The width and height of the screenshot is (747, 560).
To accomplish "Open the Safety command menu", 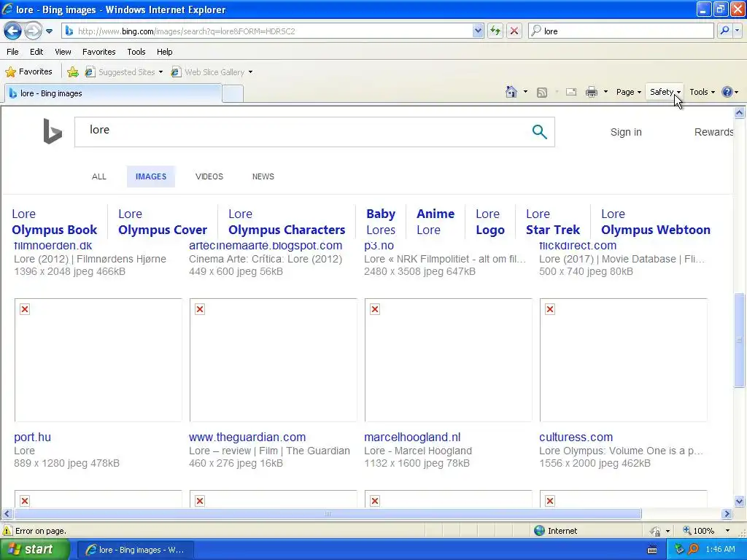I will point(665,92).
